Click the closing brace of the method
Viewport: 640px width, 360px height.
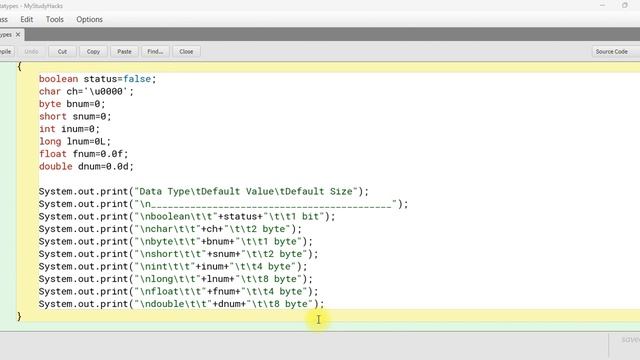(19, 316)
